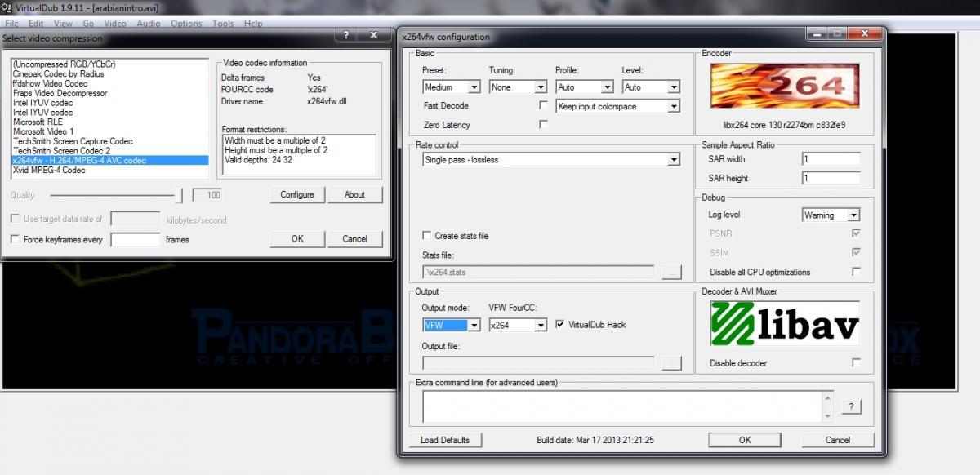Open the Log level dropdown
The height and width of the screenshot is (475, 980).
point(831,215)
